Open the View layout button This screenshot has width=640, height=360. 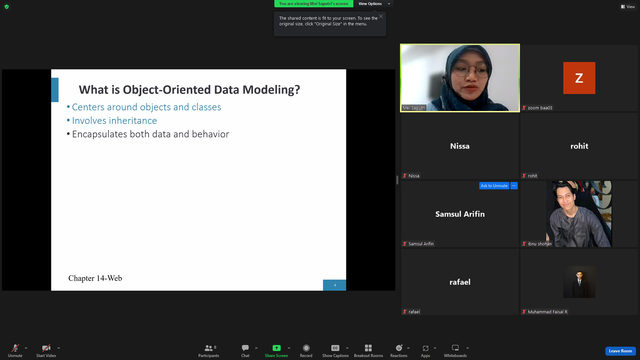pyautogui.click(x=628, y=7)
